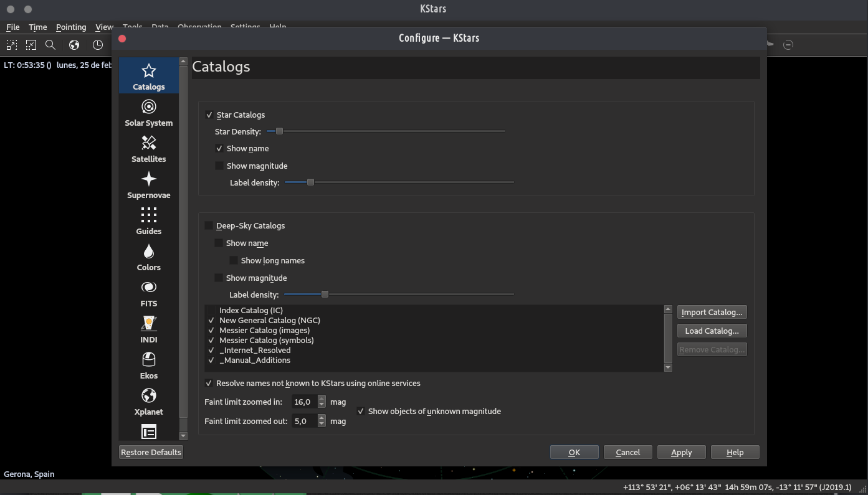Confirm settings with OK button
This screenshot has height=495, width=868.
[x=575, y=452]
